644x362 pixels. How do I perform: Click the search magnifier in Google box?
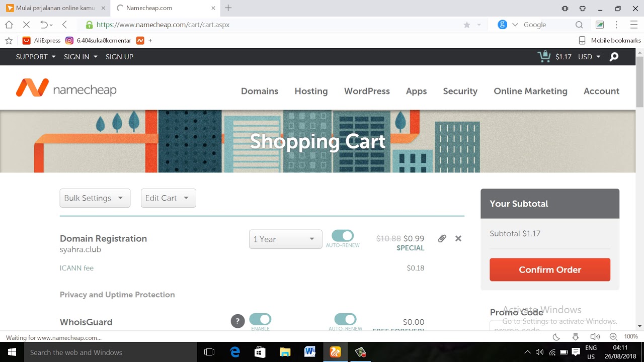click(x=579, y=25)
